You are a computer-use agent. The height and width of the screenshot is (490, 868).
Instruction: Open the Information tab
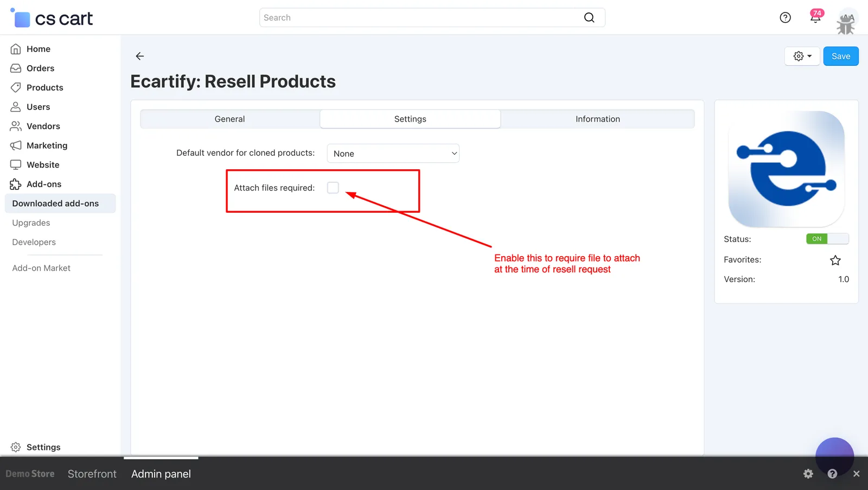[x=598, y=119]
